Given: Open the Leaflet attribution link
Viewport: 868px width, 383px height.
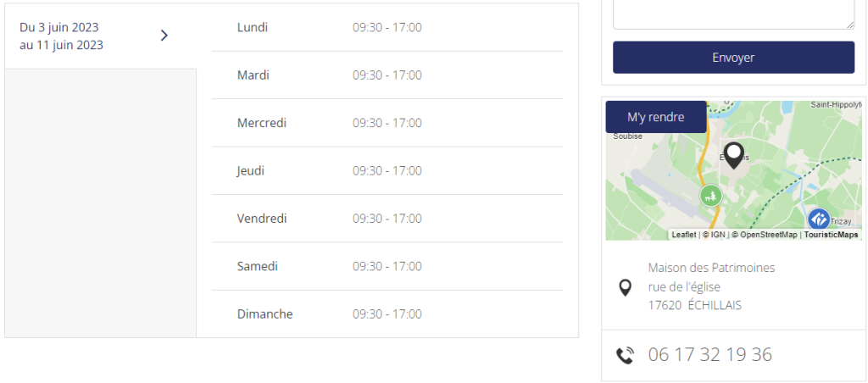Looking at the screenshot, I should (x=683, y=235).
